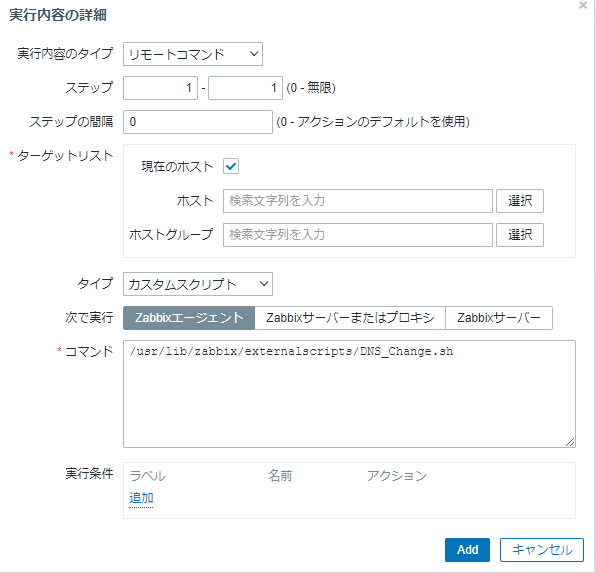Open the タイプ dropdown (カスタムスクリプト)
This screenshot has height=573, width=596.
point(198,284)
